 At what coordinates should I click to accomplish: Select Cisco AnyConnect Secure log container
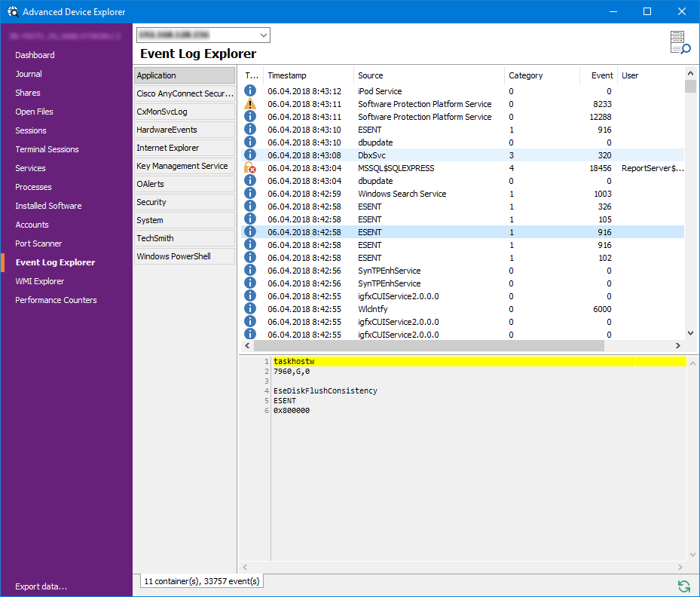pyautogui.click(x=185, y=93)
